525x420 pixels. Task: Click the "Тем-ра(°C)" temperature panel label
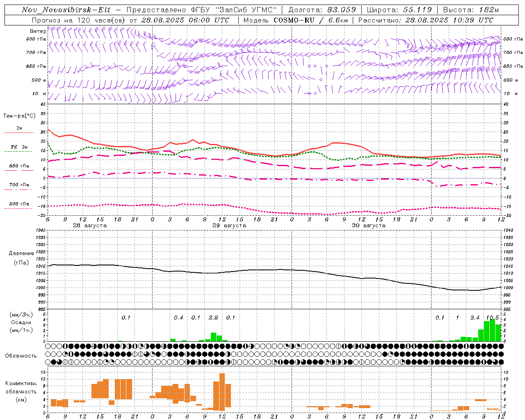(x=19, y=116)
